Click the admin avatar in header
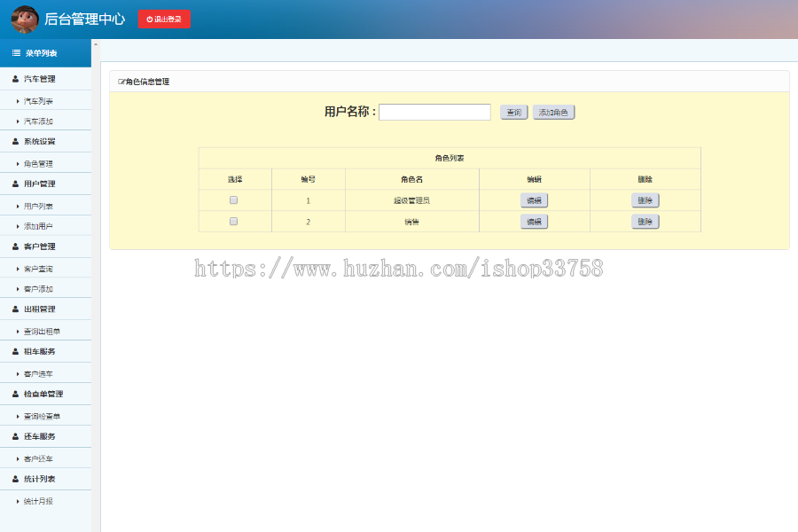 (x=23, y=19)
